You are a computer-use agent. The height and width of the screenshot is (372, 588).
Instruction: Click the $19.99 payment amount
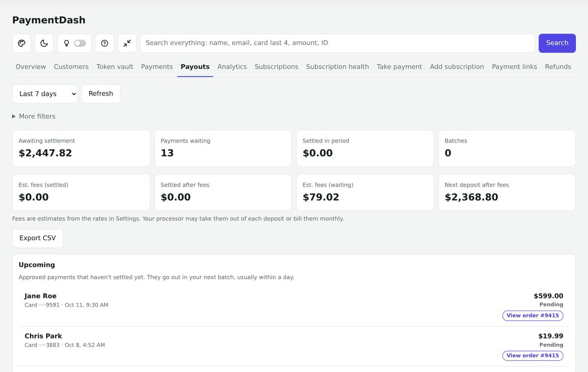point(551,336)
